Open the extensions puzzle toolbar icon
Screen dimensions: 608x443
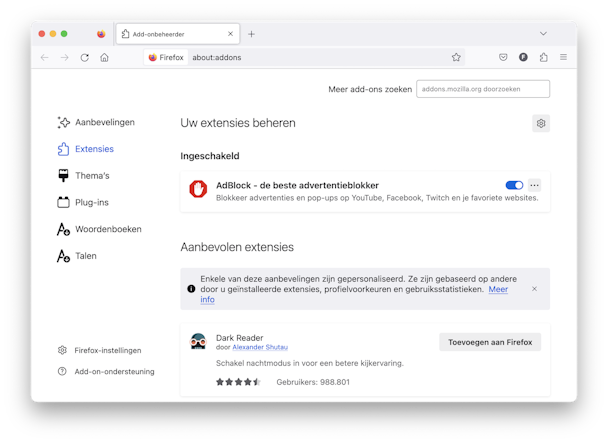pos(544,57)
